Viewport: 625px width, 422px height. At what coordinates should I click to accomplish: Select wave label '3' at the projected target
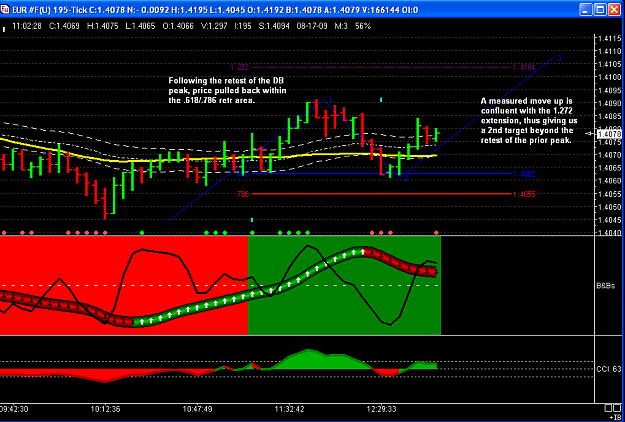[x=559, y=58]
